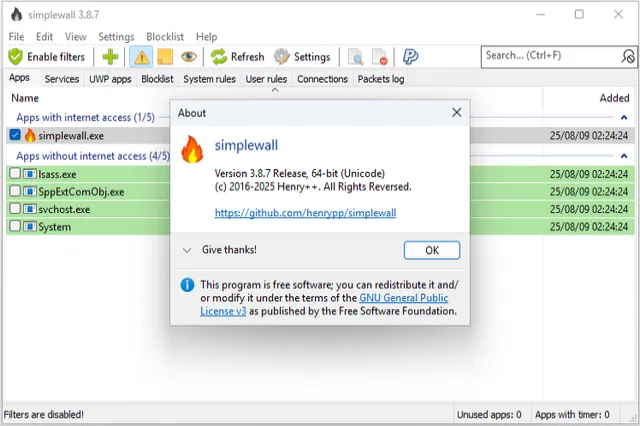Click the Added column header
Screen dimensions: 640x426
point(614,98)
